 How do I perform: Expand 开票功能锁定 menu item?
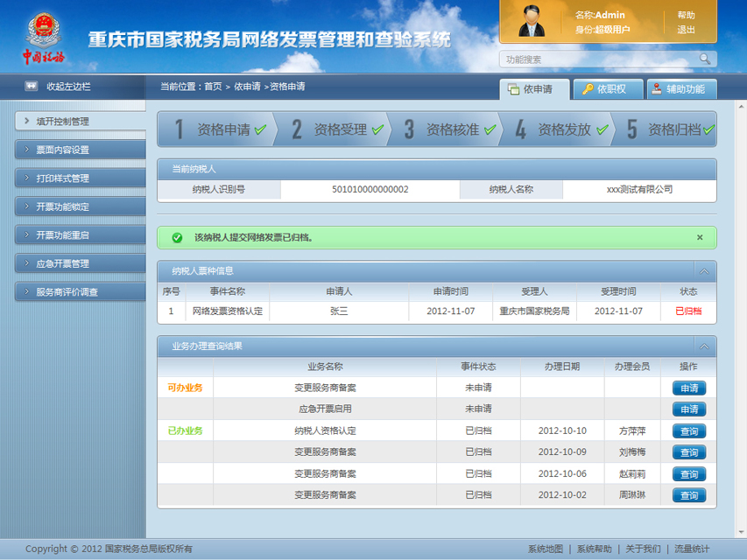click(80, 206)
